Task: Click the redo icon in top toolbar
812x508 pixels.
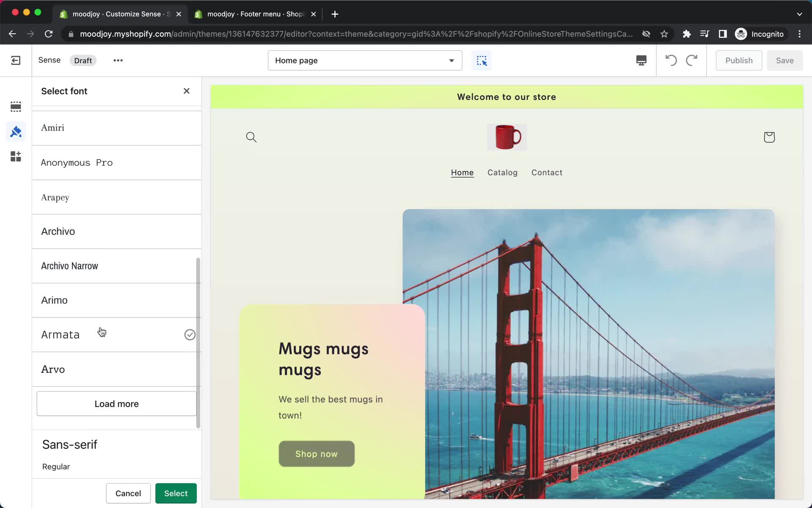Action: click(691, 60)
